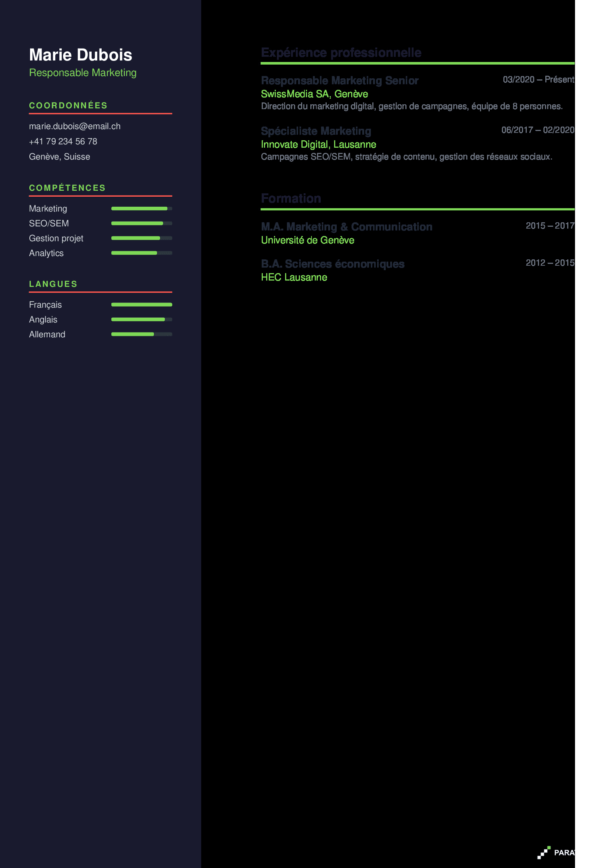Click the 2015 – 2017 date range

(x=550, y=226)
